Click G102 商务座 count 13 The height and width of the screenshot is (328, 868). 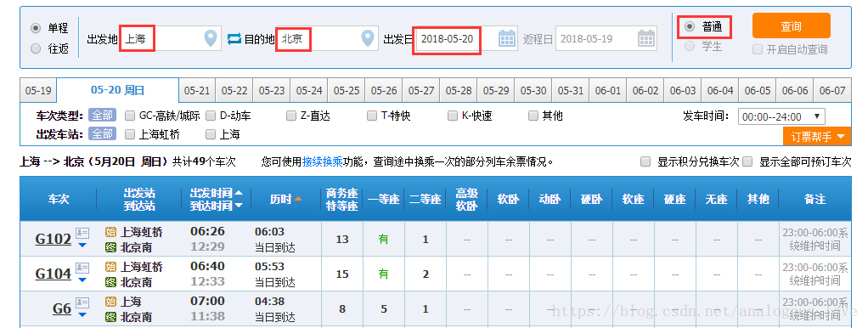click(342, 240)
